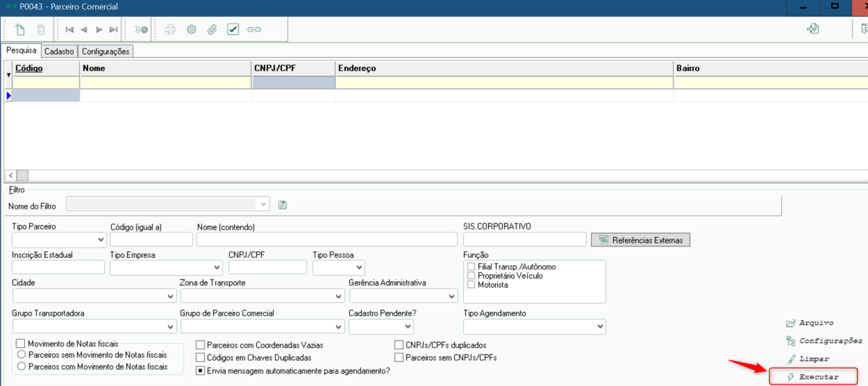Check Códigos em Chaves Duplicadas
868x386 pixels.
(x=200, y=357)
